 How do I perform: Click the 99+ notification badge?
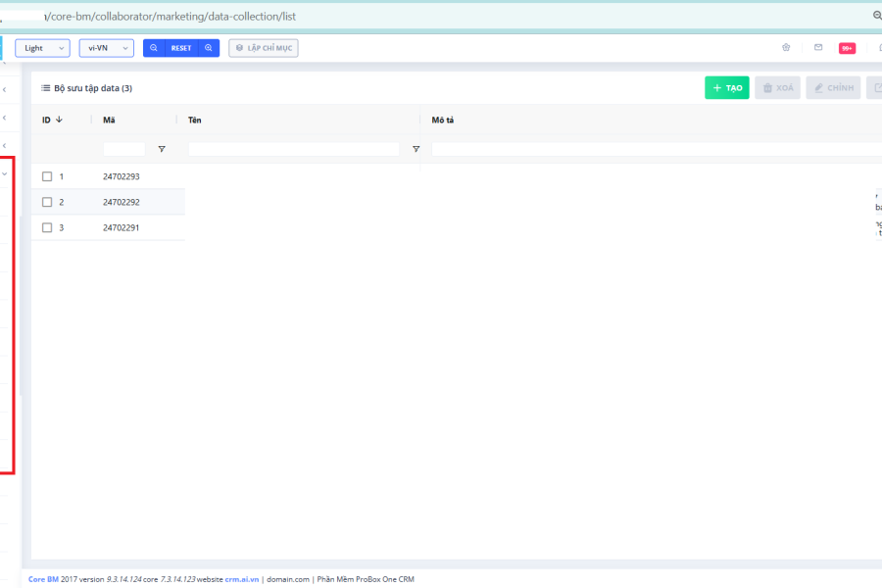[x=847, y=48]
